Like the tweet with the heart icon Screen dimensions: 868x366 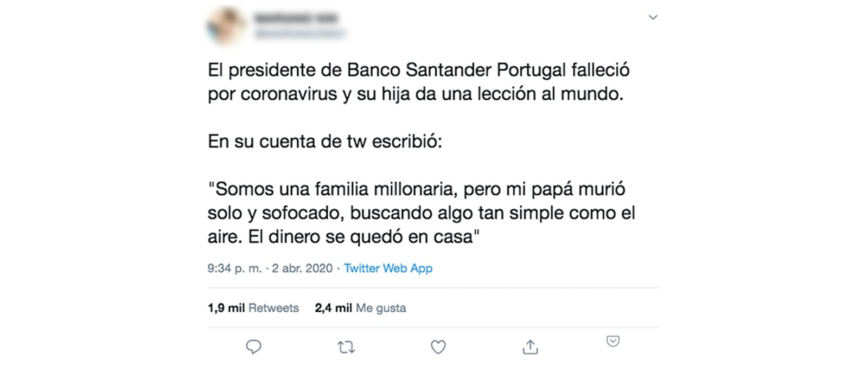point(438,347)
